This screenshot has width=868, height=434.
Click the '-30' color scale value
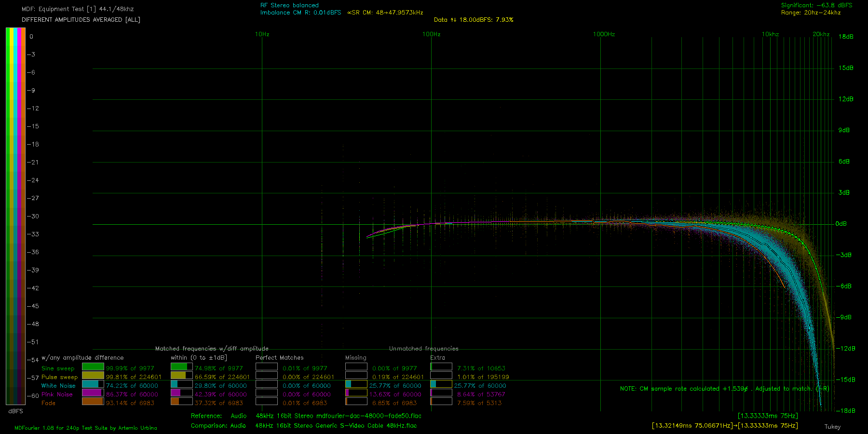pos(33,216)
